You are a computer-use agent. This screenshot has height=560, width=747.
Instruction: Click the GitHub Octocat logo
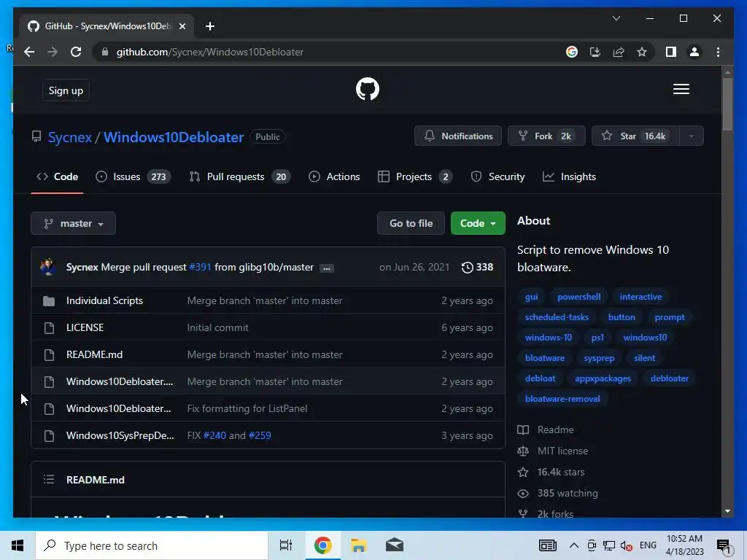click(368, 89)
